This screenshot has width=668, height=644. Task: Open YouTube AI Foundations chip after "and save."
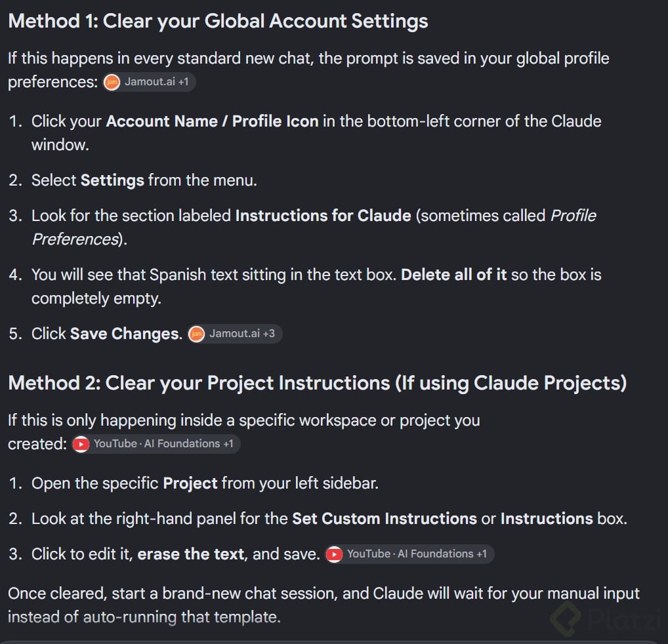point(409,554)
